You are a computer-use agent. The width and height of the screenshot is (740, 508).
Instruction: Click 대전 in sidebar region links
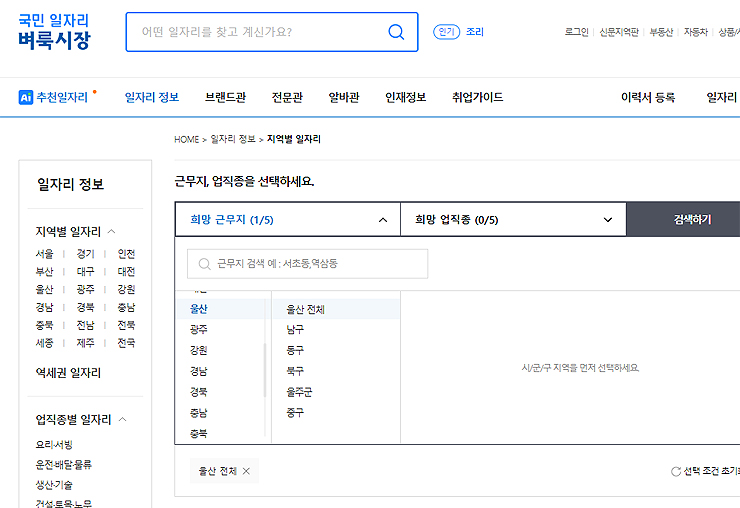(126, 272)
